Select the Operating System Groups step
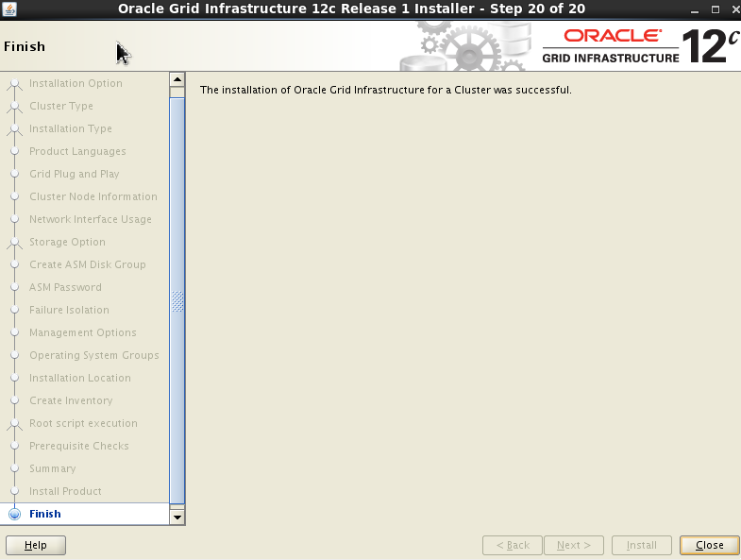The width and height of the screenshot is (741, 560). pos(94,356)
